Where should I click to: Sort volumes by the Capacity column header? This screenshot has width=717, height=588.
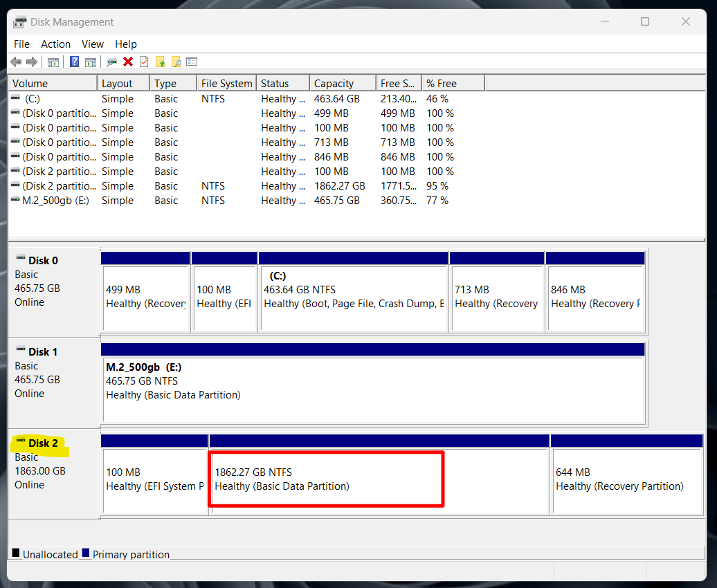(334, 84)
